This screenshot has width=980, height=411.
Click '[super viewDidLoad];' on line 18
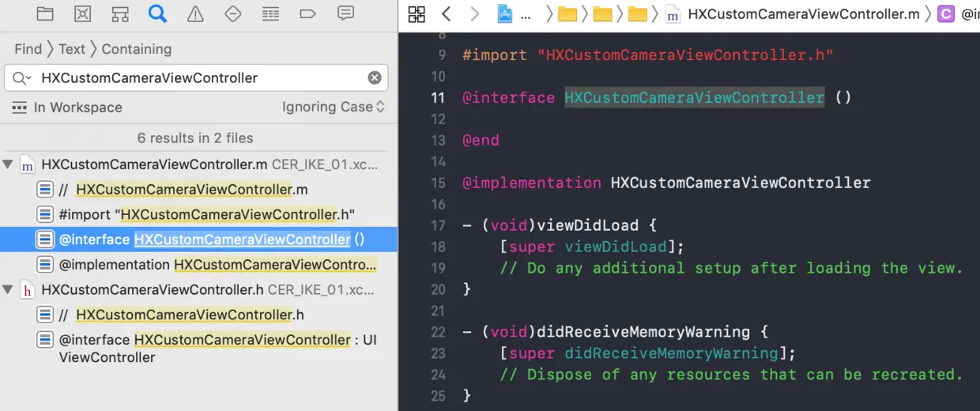click(x=592, y=247)
